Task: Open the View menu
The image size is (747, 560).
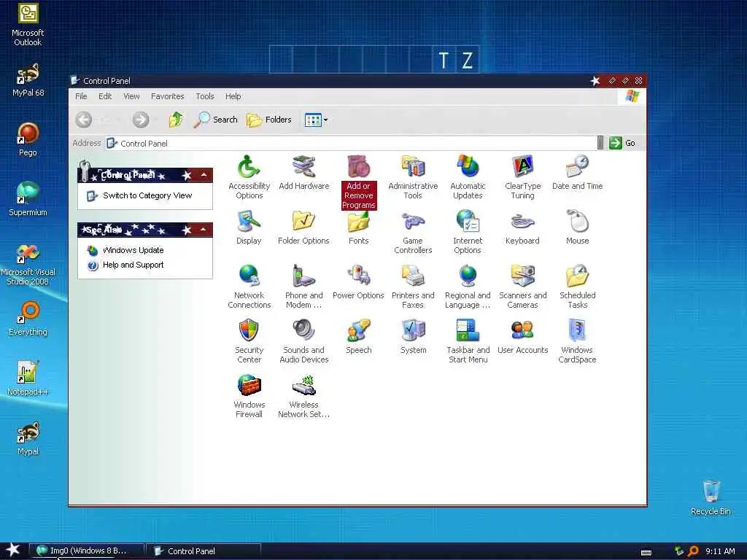Action: 131,96
